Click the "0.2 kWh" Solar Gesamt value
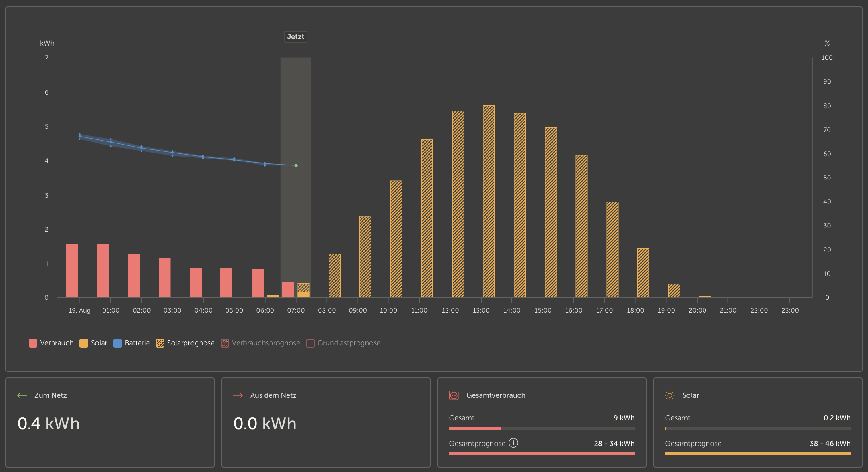The image size is (868, 472). (x=837, y=418)
